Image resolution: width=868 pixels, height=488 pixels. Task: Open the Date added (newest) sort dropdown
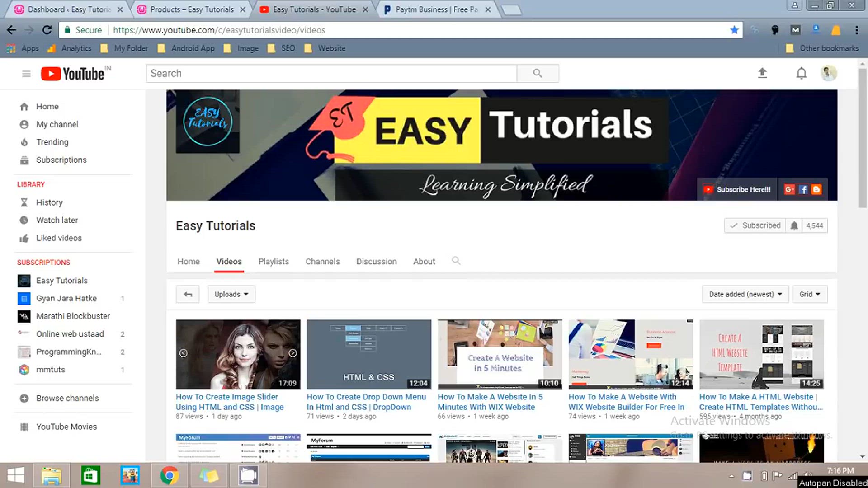tap(745, 294)
